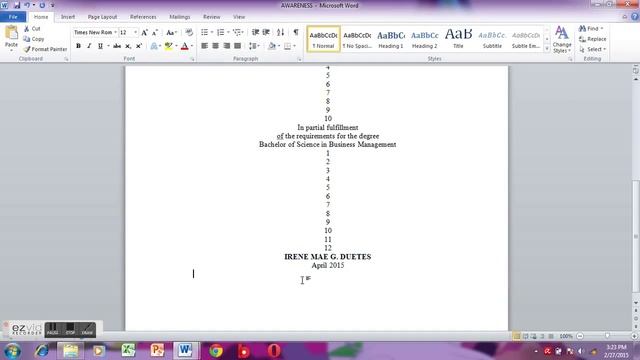Viewport: 640px width, 360px height.
Task: Open the Find dropdown arrow
Action: pyautogui.click(x=602, y=29)
